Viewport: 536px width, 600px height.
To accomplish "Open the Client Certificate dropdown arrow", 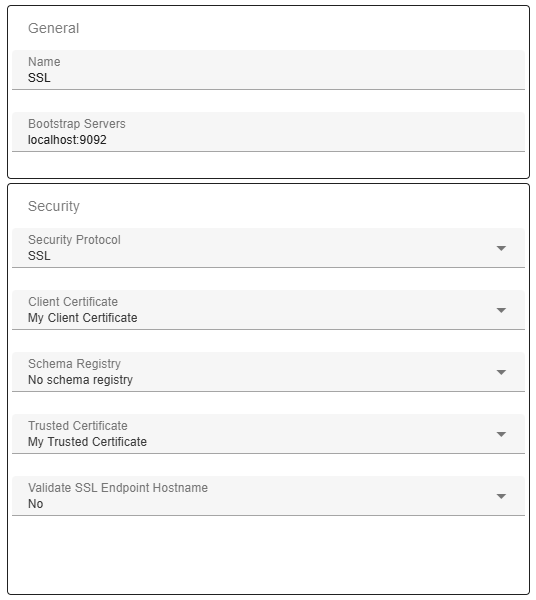I will pos(501,310).
